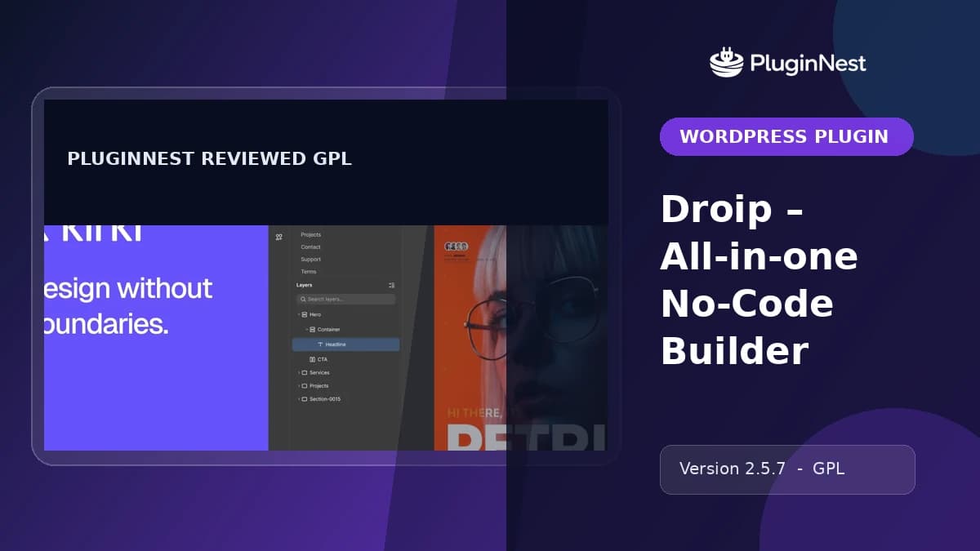This screenshot has height=551, width=980.
Task: Click the section icon beside Hero
Action: click(305, 314)
